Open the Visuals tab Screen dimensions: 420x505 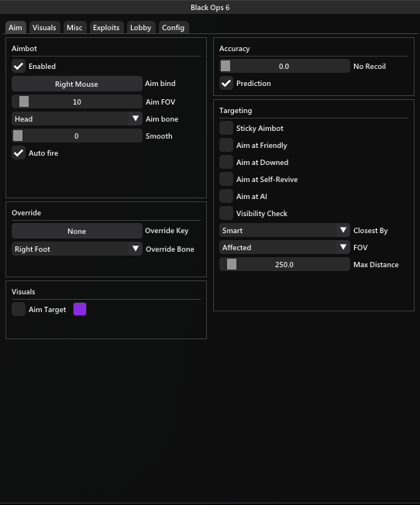tap(44, 28)
